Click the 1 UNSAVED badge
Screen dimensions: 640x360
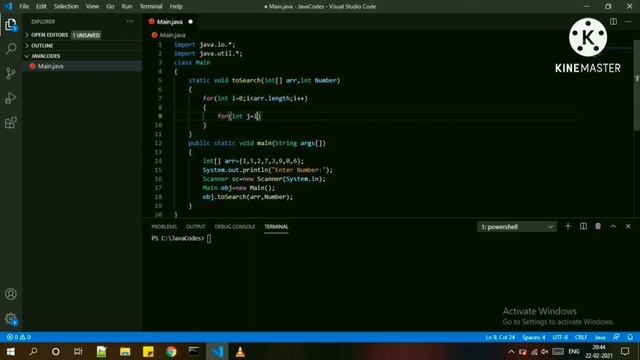(86, 35)
